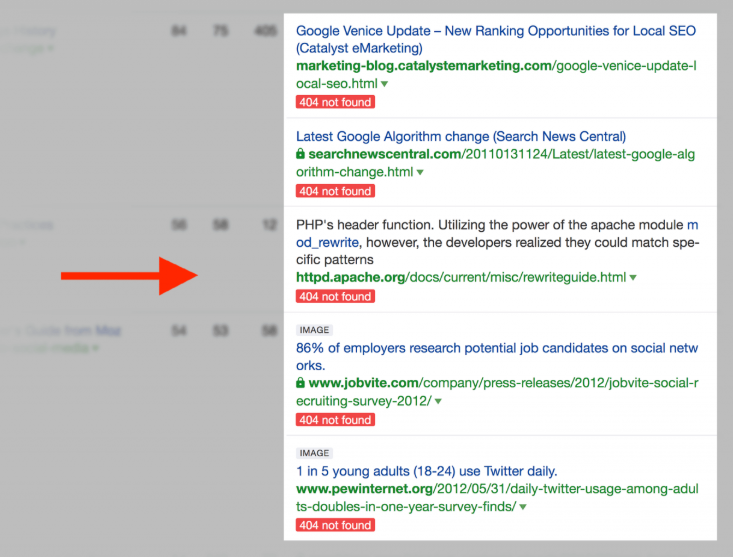Expand dropdown arrow after survey-finds/ URL

tap(523, 507)
